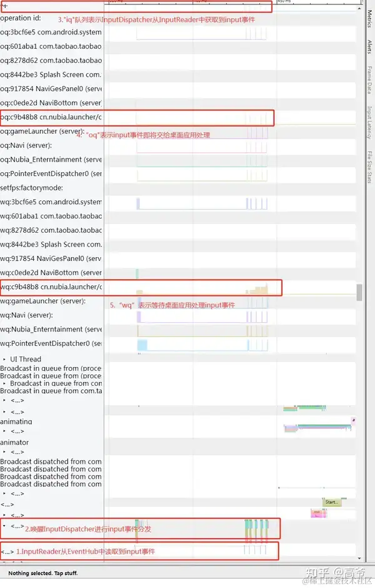Expand the <...> row between animating and animator
The height and width of the screenshot is (588, 375).
tap(4, 431)
